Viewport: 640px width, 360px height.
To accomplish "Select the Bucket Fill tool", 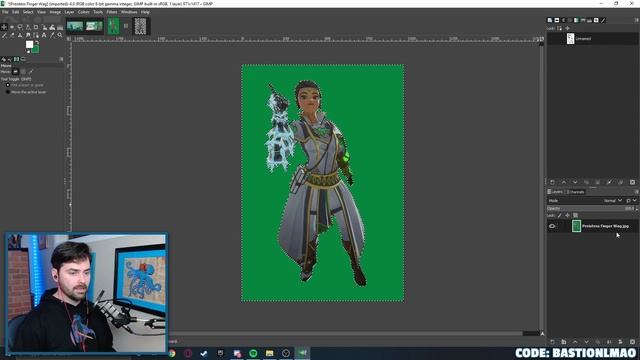I will click(60, 27).
